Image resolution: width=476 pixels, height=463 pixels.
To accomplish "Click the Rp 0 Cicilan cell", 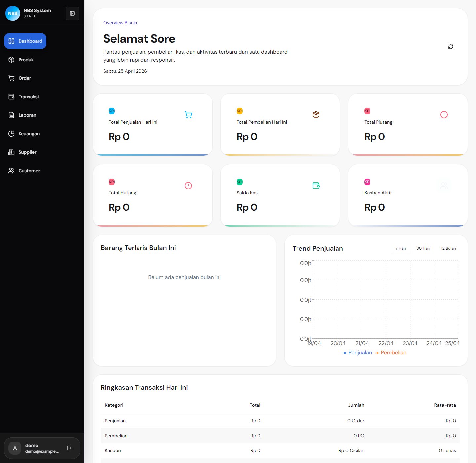I will pos(351,450).
